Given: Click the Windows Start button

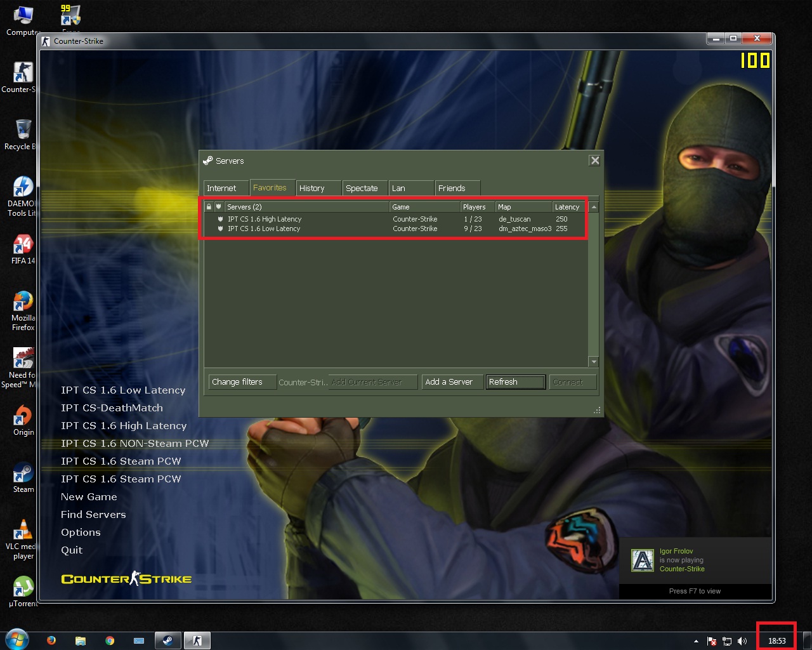Looking at the screenshot, I should pos(16,640).
